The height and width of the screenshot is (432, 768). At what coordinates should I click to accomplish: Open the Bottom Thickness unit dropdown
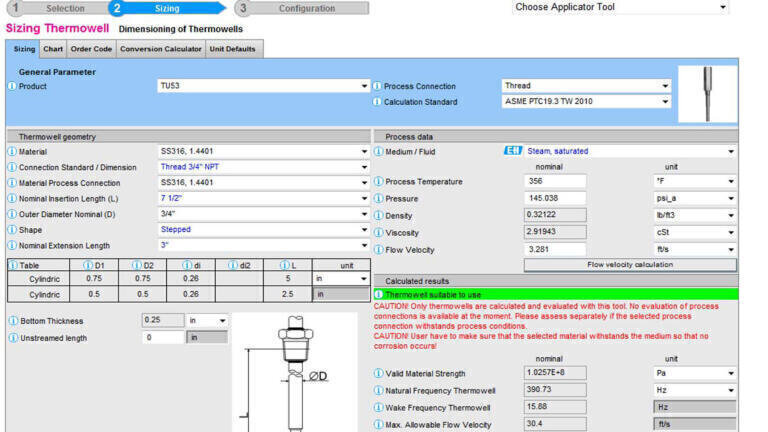click(x=207, y=320)
